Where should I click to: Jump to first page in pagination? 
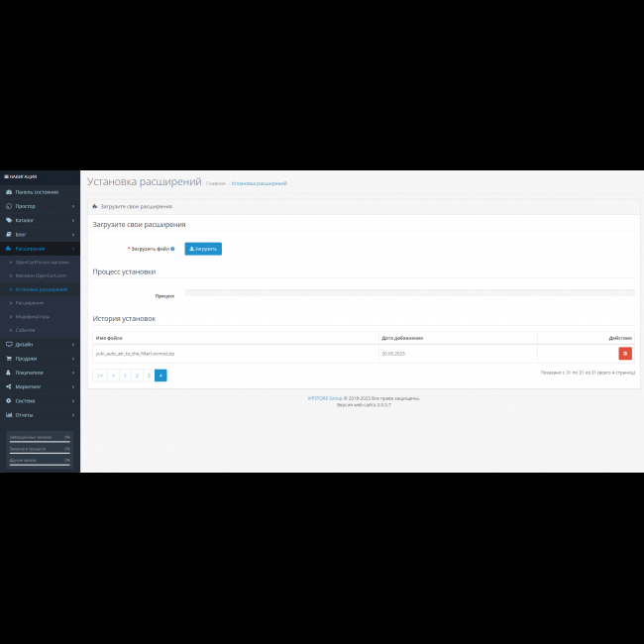[x=100, y=376]
